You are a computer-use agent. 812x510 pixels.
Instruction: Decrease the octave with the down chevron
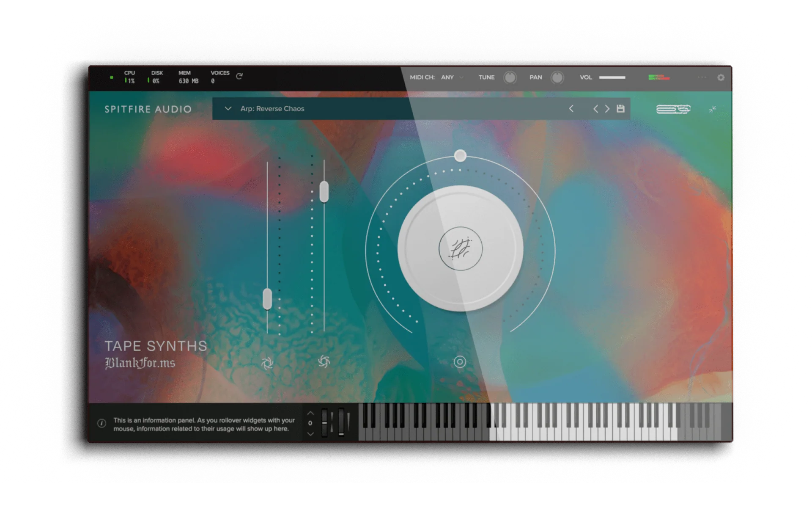click(310, 434)
